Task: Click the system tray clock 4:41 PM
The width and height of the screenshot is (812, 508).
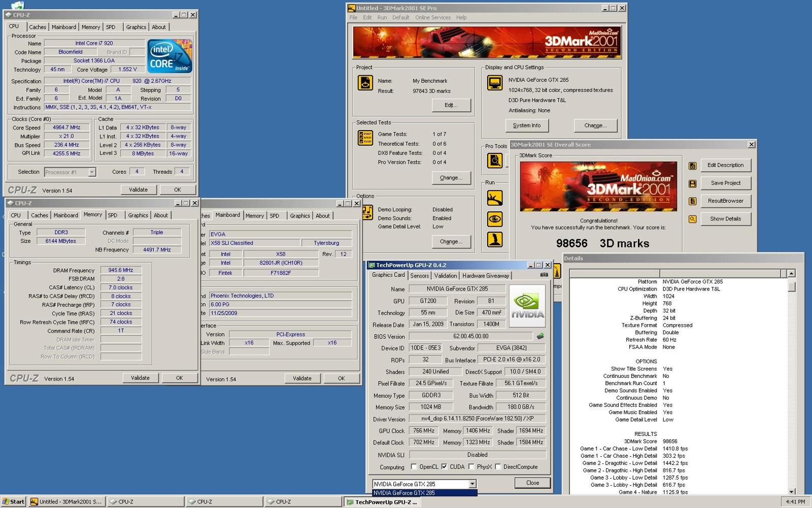Action: [795, 502]
